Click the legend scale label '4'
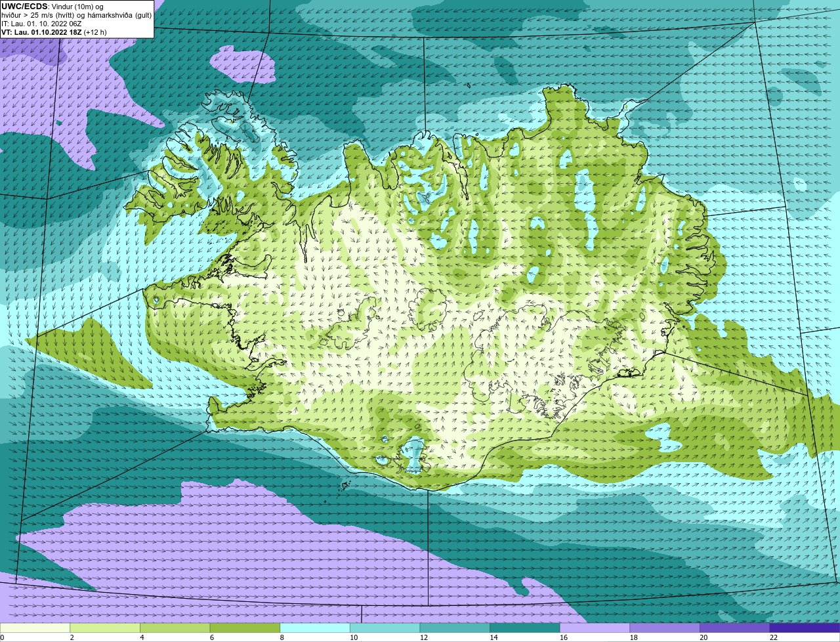Viewport: 840px width, 642px height. point(142,637)
